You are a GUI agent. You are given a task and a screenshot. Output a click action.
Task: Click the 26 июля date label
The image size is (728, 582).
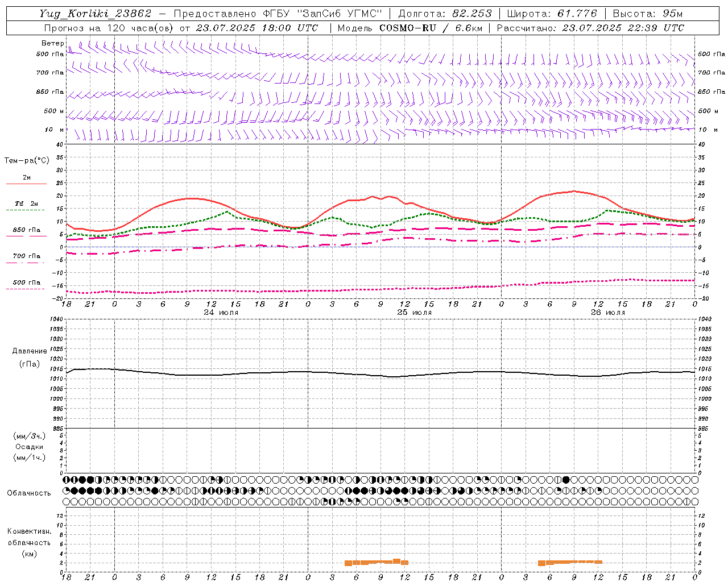607,313
